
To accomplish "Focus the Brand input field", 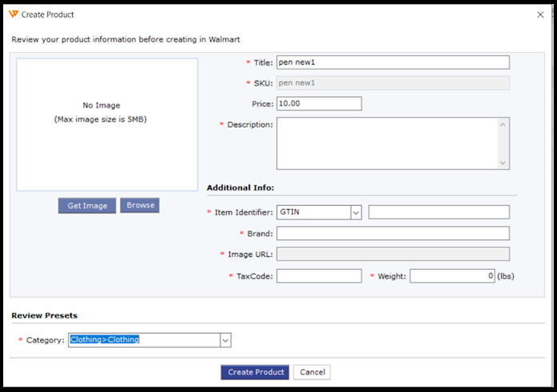I will (x=392, y=233).
